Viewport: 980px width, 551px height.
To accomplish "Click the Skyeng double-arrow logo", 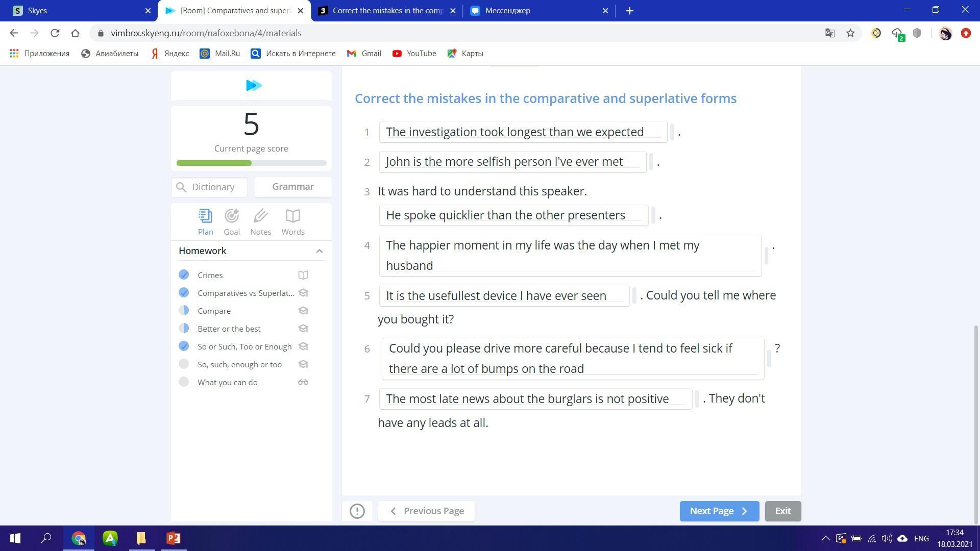I will (x=253, y=85).
